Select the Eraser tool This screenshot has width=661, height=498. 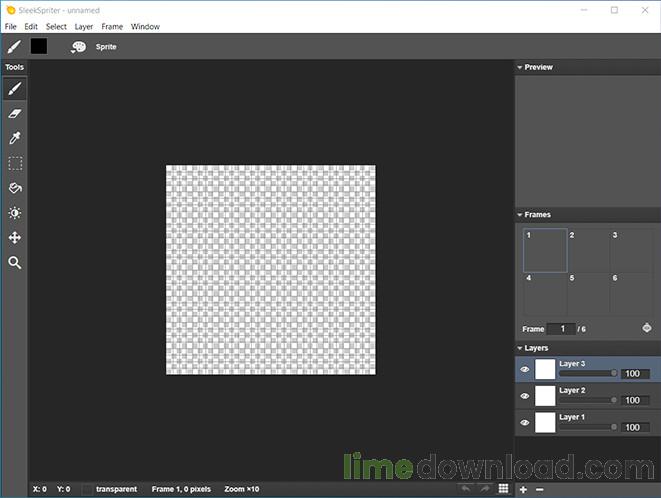click(15, 113)
